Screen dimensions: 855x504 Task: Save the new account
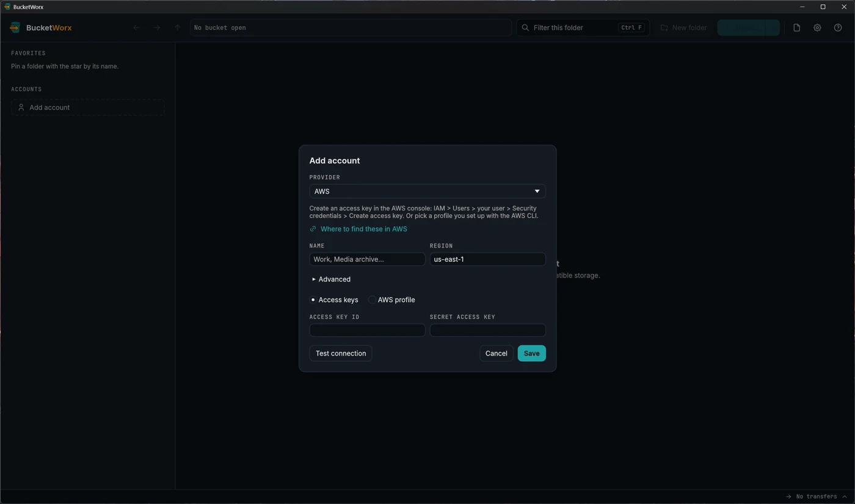(x=531, y=353)
